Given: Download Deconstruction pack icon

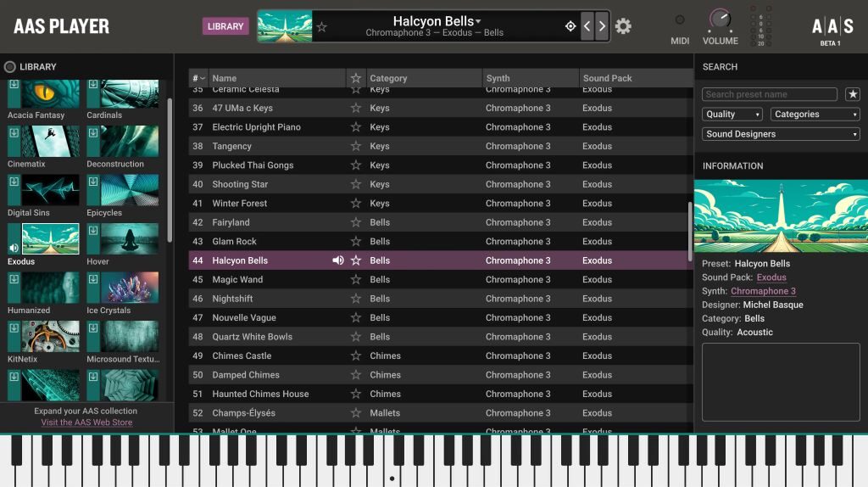Looking at the screenshot, I should pyautogui.click(x=93, y=133).
